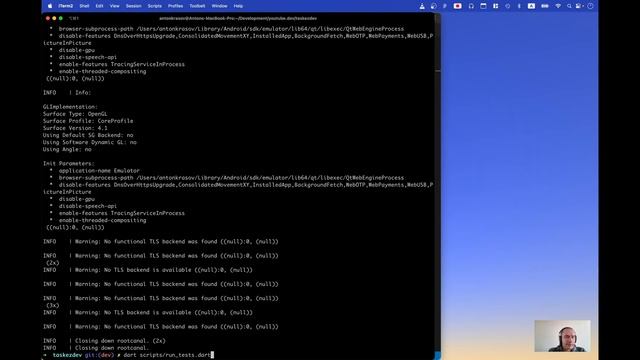Open Spotlight search magnifier icon
This screenshot has width=640, height=360.
pyautogui.click(x=569, y=6)
